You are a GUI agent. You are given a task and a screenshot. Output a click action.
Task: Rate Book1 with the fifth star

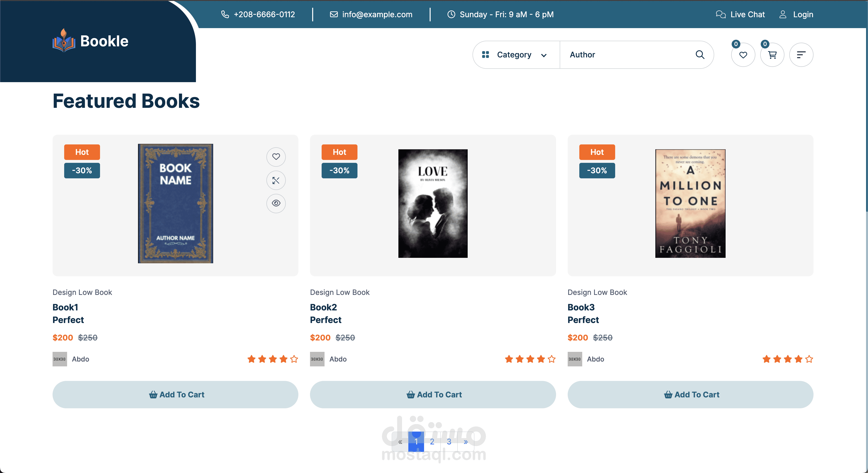(x=294, y=359)
